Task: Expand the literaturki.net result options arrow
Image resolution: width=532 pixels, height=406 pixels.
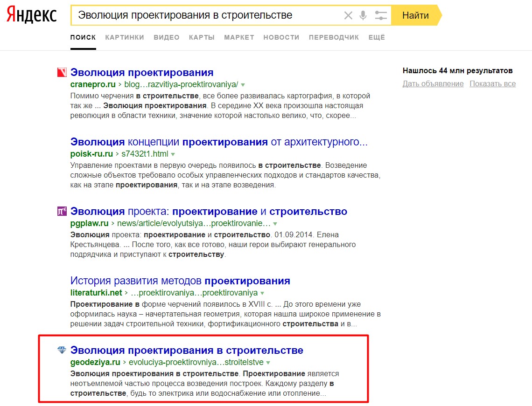Action: click(x=262, y=293)
